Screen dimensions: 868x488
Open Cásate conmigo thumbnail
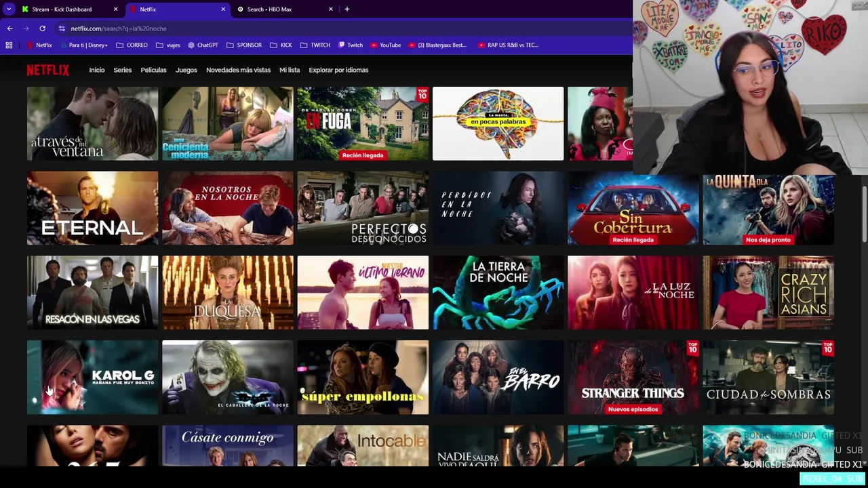point(228,446)
